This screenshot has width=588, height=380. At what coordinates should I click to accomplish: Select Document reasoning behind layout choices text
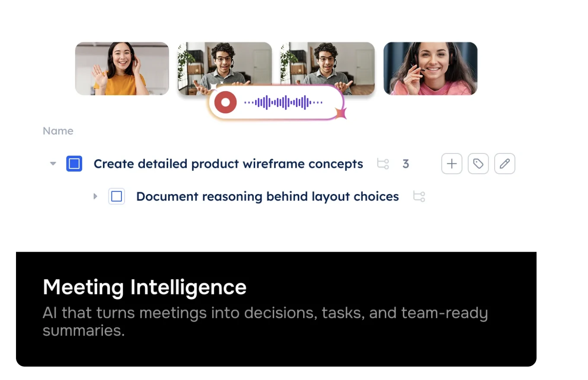(267, 196)
